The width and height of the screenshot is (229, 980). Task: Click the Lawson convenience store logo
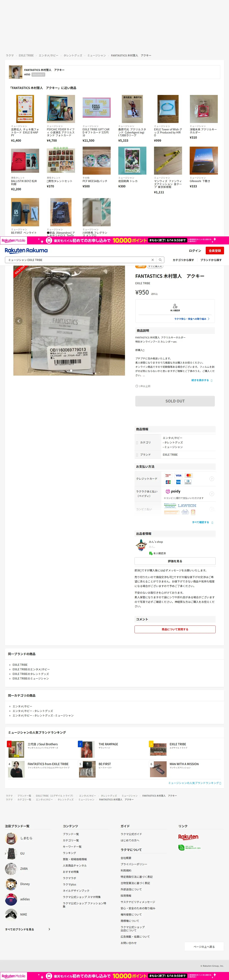(187, 506)
